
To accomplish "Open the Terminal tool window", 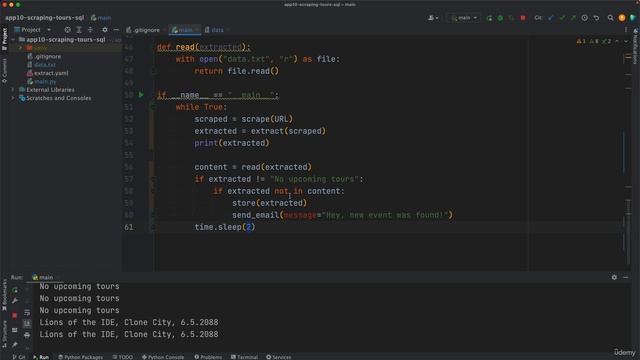I will click(x=244, y=357).
